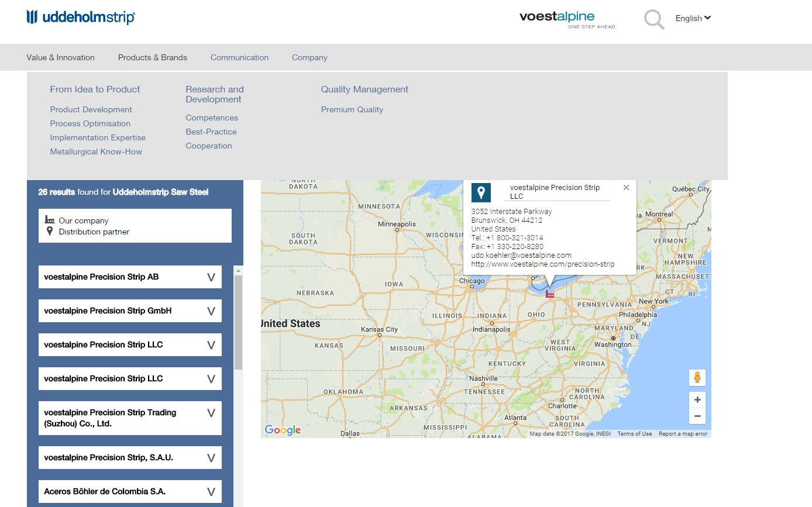This screenshot has height=507, width=812.
Task: Click Minneapolis label on the map
Action: point(397,224)
